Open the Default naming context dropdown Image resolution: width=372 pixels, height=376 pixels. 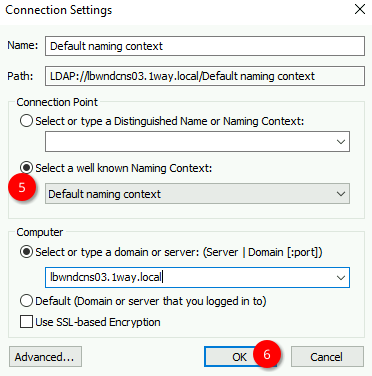click(197, 194)
